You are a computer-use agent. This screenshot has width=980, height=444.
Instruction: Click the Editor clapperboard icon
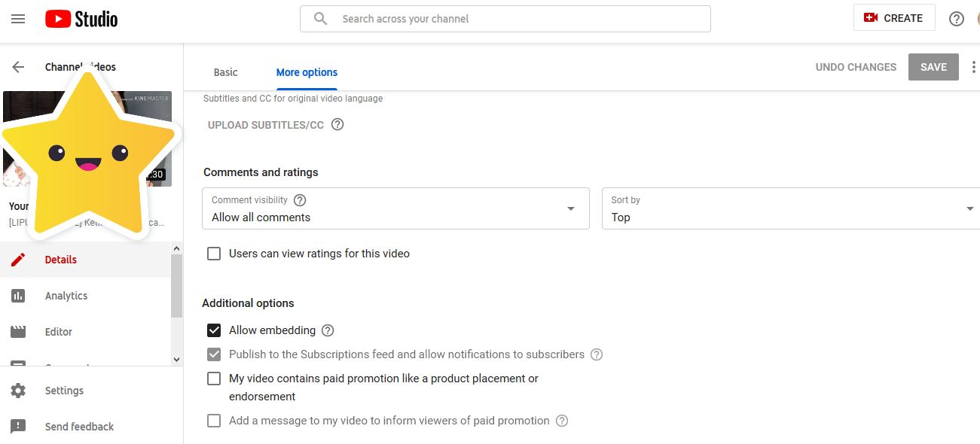(x=18, y=332)
